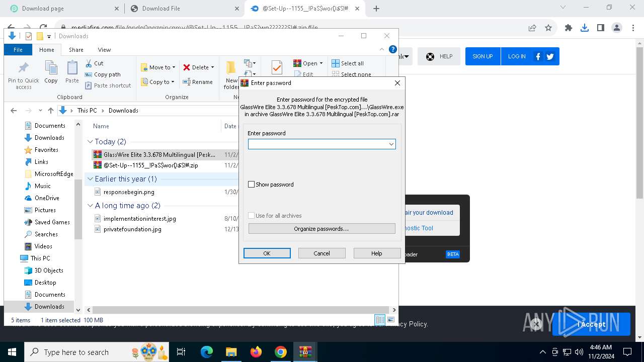
Task: Open the File tab in Explorer
Action: click(18, 50)
